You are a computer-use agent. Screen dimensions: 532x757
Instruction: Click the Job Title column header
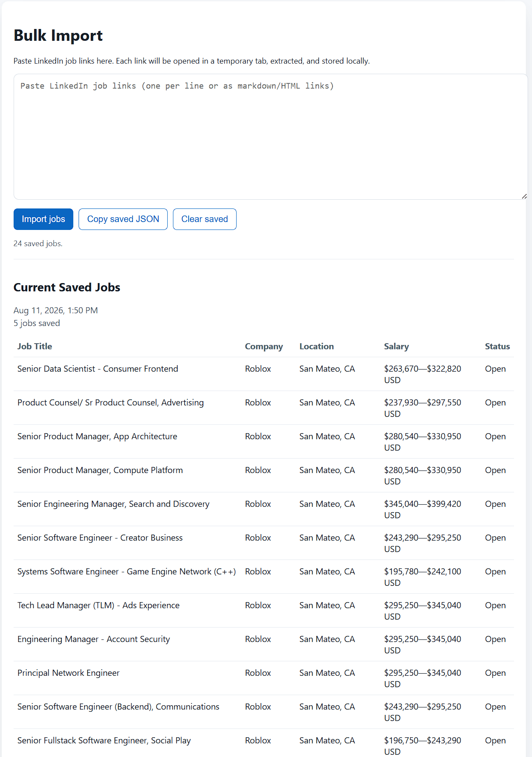[x=35, y=346]
